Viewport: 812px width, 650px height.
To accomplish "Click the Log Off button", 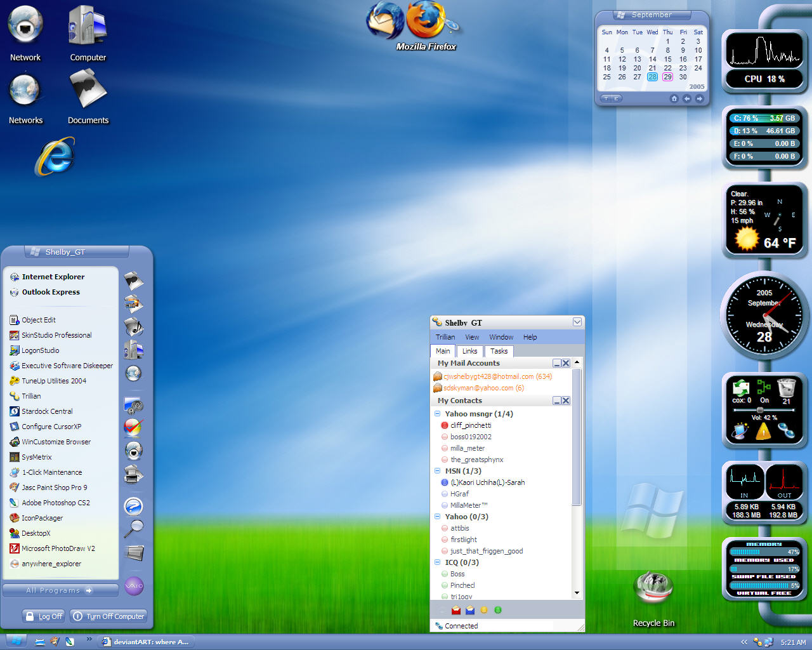I will pyautogui.click(x=43, y=616).
